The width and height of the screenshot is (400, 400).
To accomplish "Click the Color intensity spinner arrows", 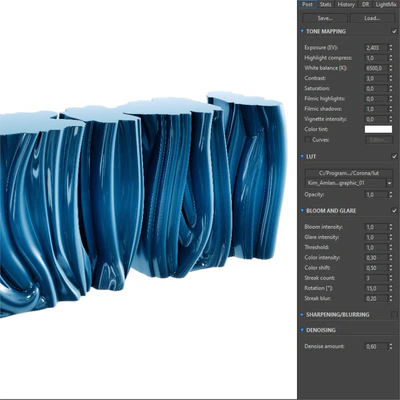I will pos(391,258).
